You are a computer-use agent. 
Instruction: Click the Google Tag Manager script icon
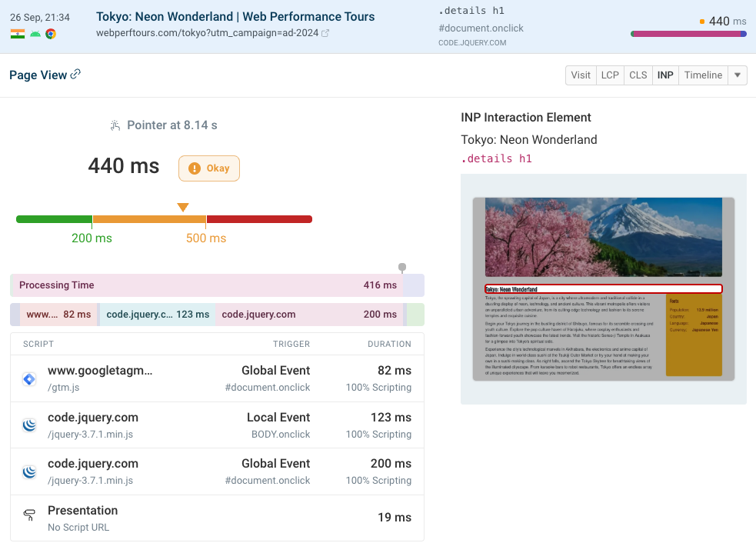click(x=29, y=379)
